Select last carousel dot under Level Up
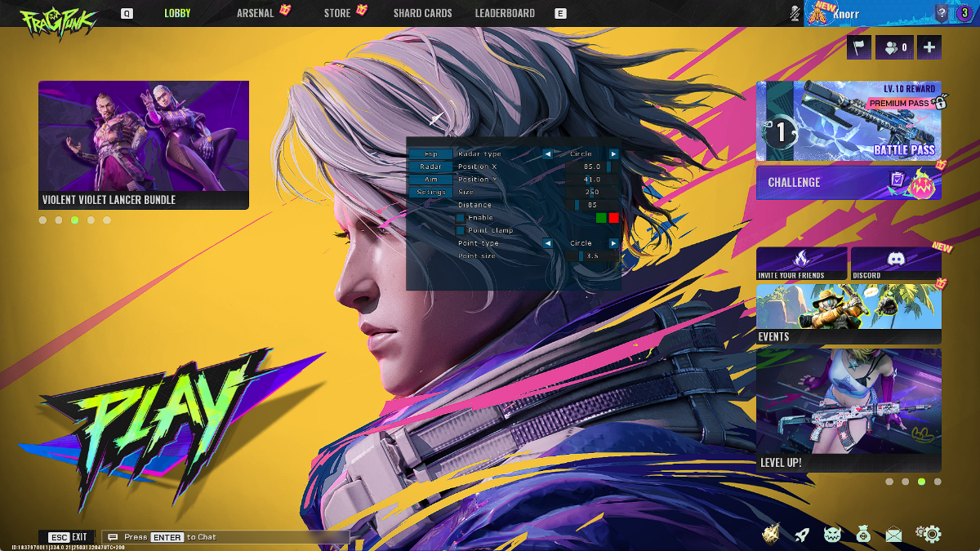 click(938, 482)
